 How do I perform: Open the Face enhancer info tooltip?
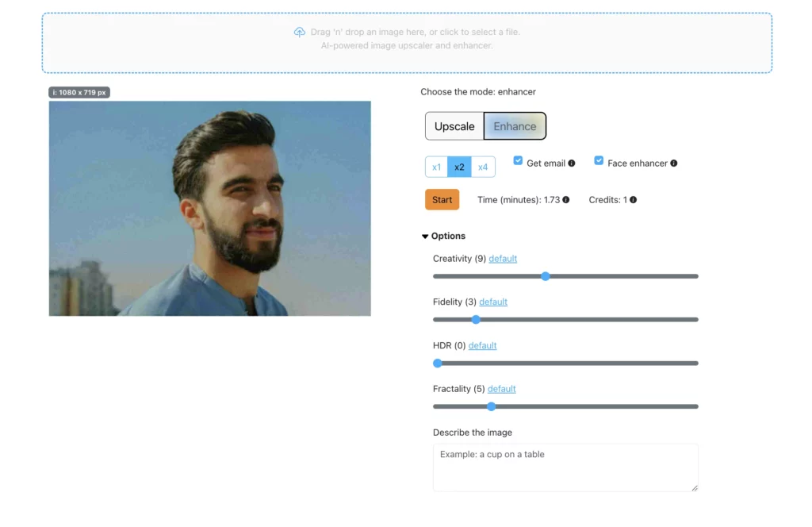pos(674,163)
